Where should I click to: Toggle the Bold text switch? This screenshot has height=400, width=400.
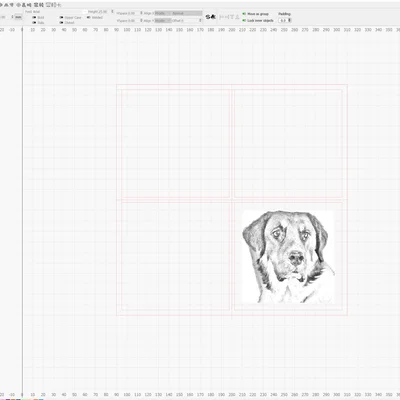coord(34,18)
